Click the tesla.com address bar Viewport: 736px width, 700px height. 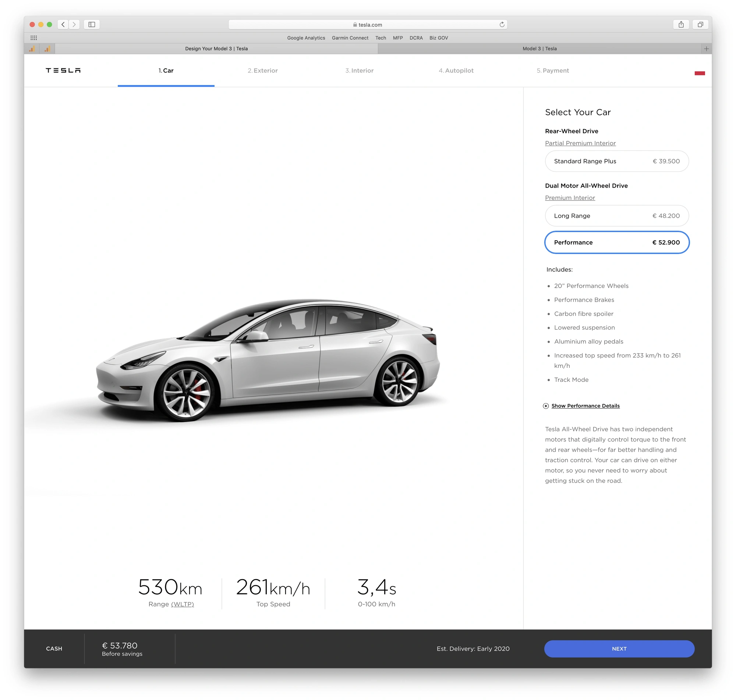click(368, 25)
